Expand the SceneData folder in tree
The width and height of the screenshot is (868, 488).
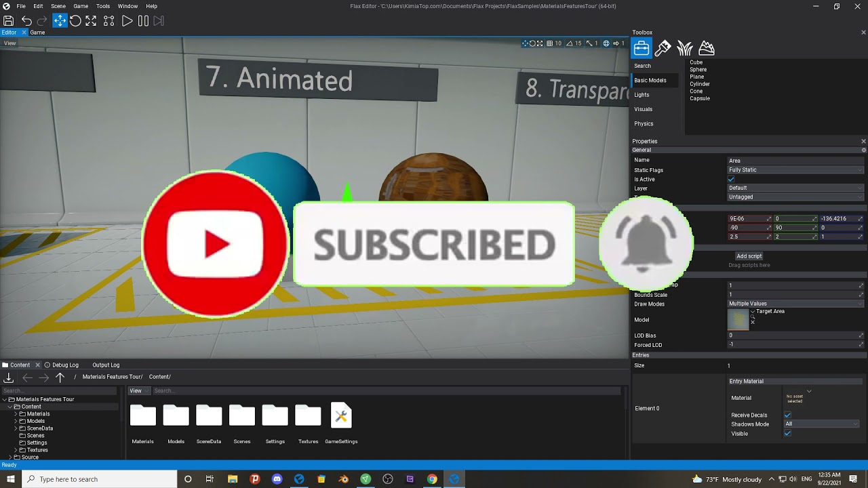tap(16, 428)
